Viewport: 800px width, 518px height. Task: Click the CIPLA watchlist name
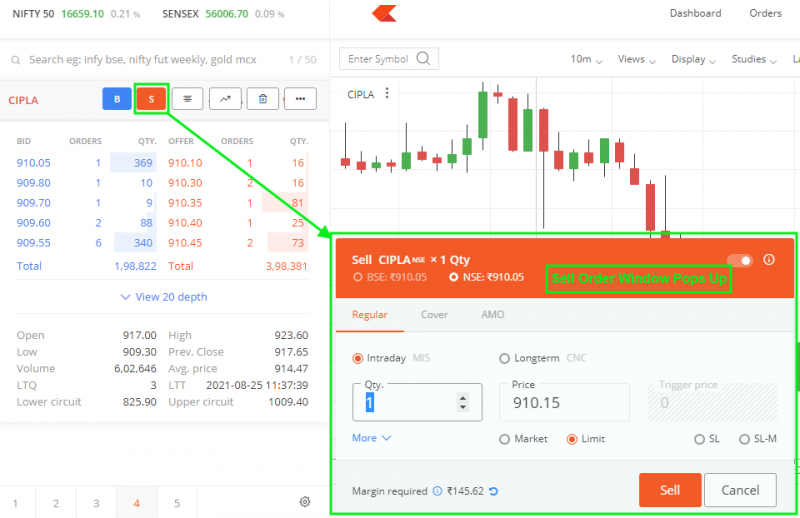point(23,100)
